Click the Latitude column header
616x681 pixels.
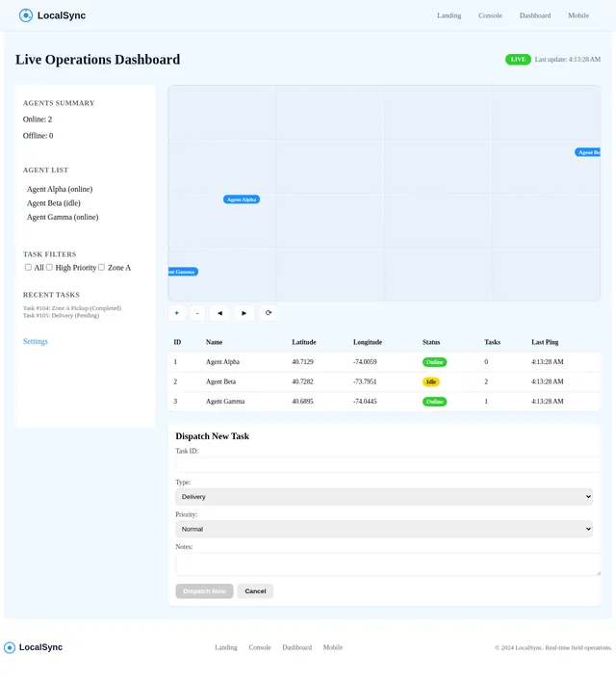304,342
